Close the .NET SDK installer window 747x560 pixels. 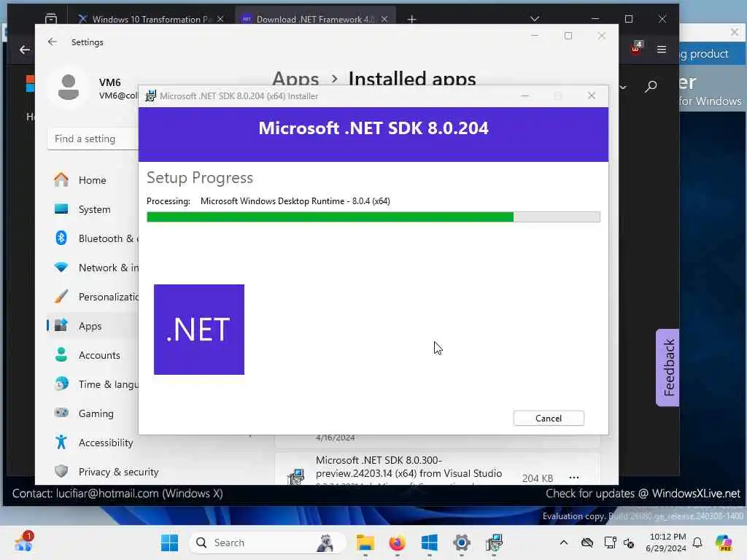(592, 96)
